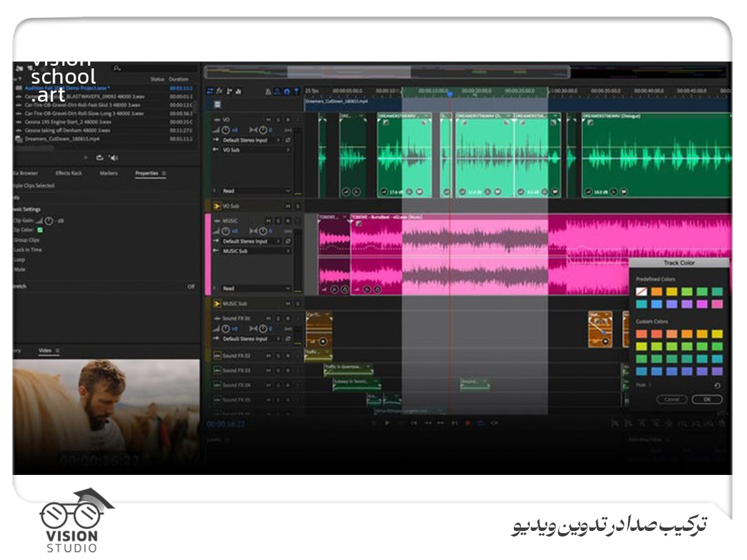Screen dimensions: 747x560
Task: Toggle the metronome above the timeline
Action: (268, 91)
